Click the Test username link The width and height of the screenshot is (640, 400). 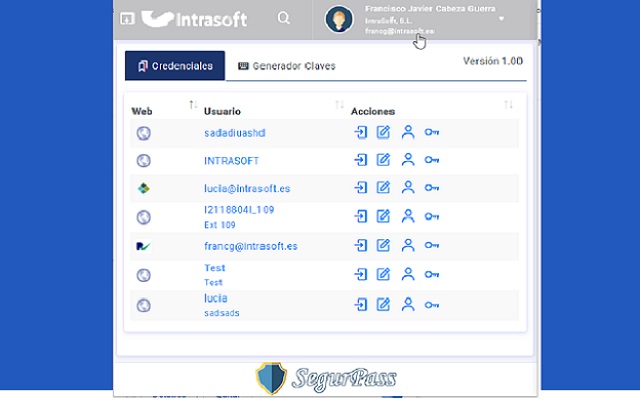(215, 268)
